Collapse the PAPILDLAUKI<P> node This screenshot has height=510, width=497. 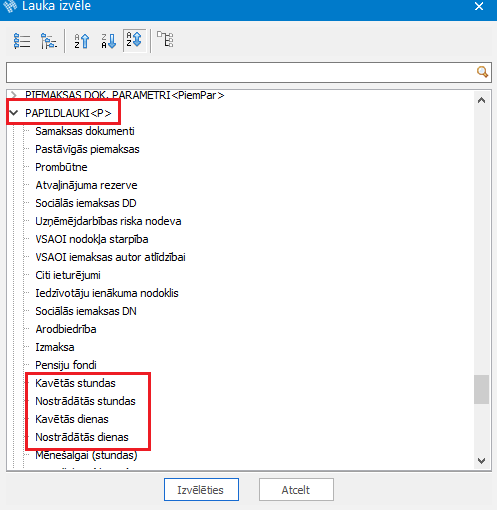click(14, 113)
